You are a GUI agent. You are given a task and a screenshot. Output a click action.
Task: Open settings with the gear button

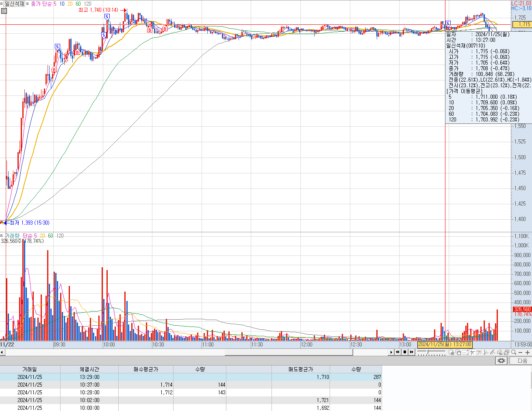[x=502, y=361]
